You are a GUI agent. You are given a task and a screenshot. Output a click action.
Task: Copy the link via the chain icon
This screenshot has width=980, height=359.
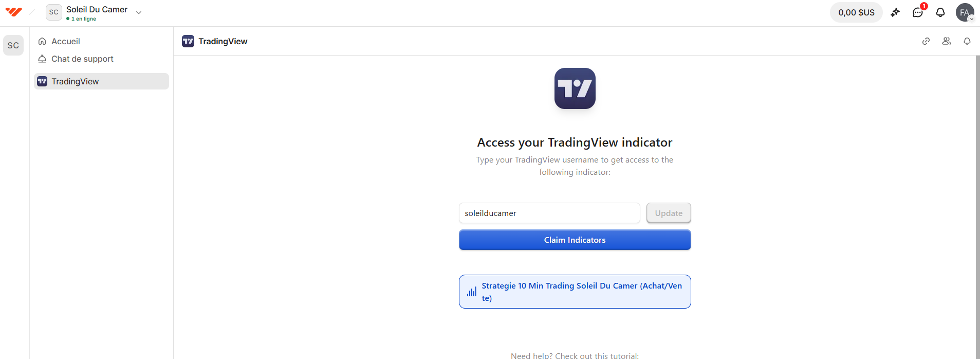[926, 41]
